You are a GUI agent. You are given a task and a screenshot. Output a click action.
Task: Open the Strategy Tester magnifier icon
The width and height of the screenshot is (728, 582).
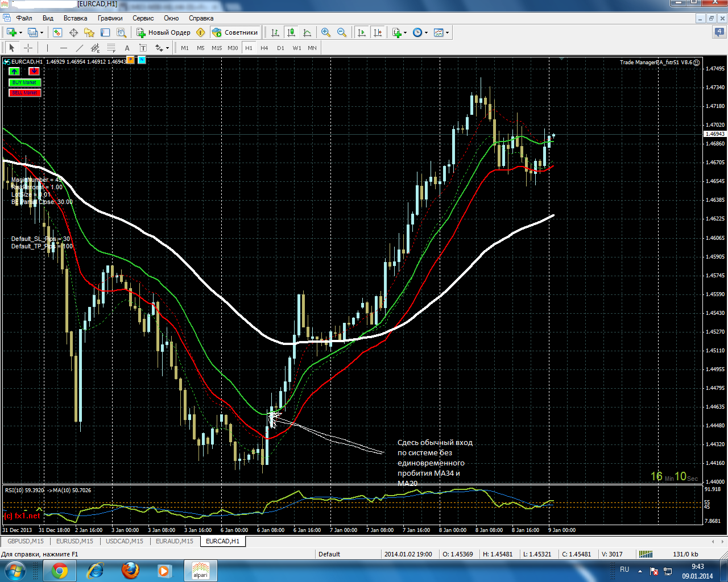coord(121,32)
